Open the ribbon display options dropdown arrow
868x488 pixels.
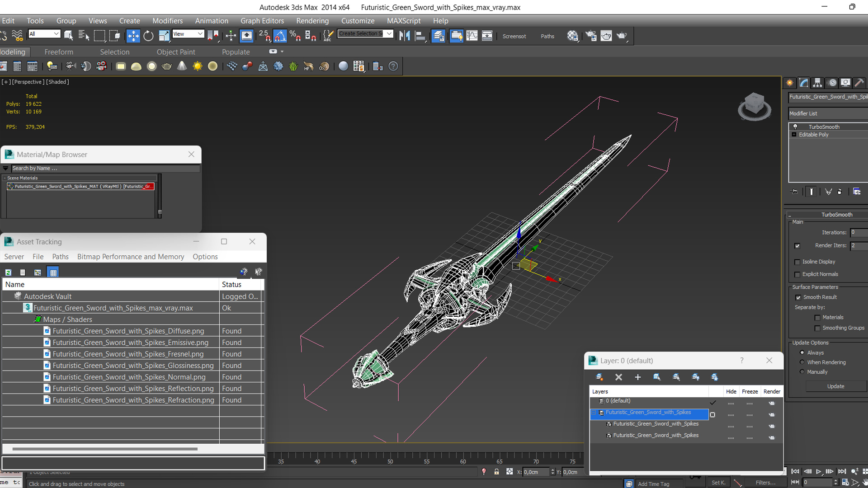[x=282, y=52]
